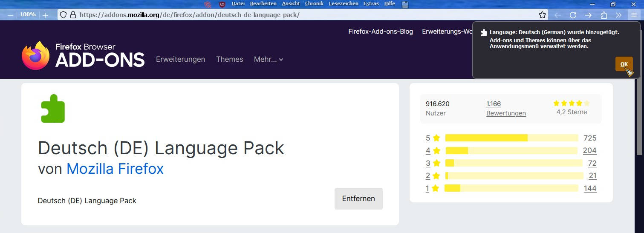Bookmark this page with the star icon
This screenshot has height=233, width=644.
click(542, 15)
